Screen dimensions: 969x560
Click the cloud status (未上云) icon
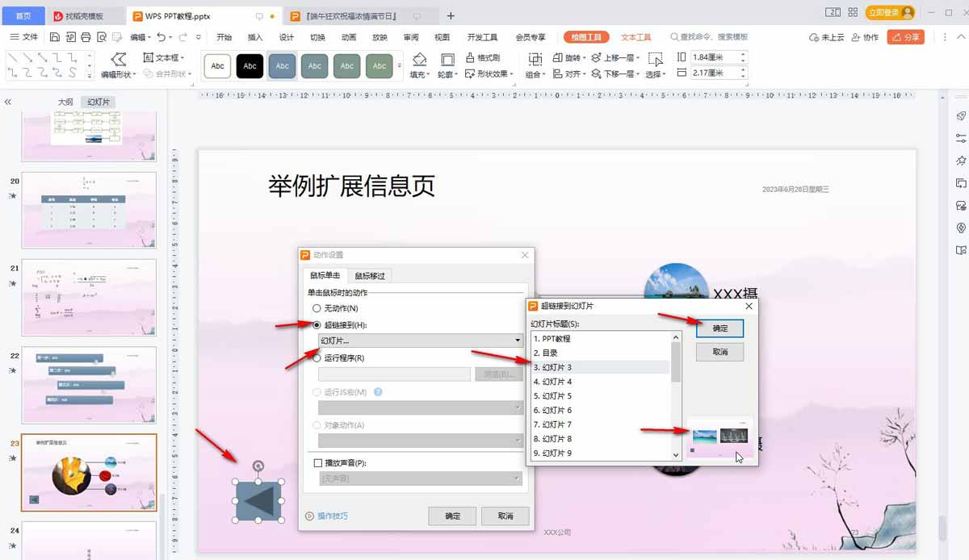tap(814, 37)
